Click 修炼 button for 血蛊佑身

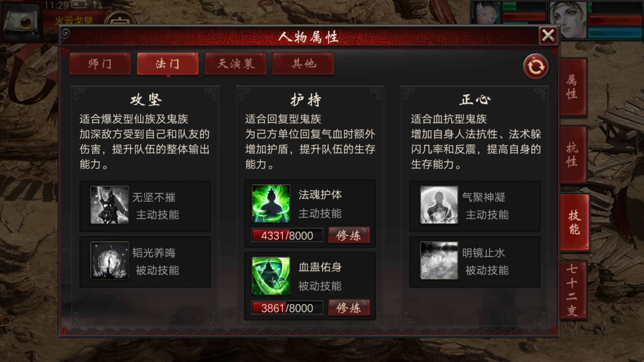coord(349,308)
